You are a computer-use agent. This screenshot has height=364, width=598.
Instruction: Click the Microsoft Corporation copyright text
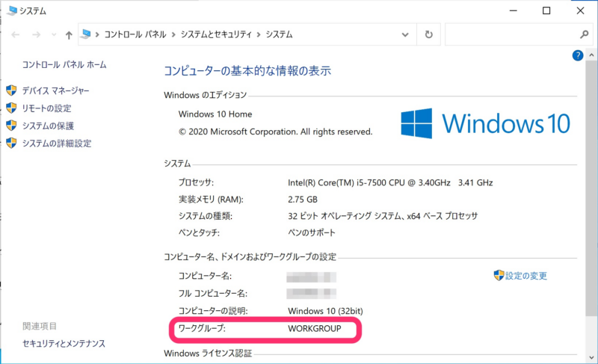point(275,132)
